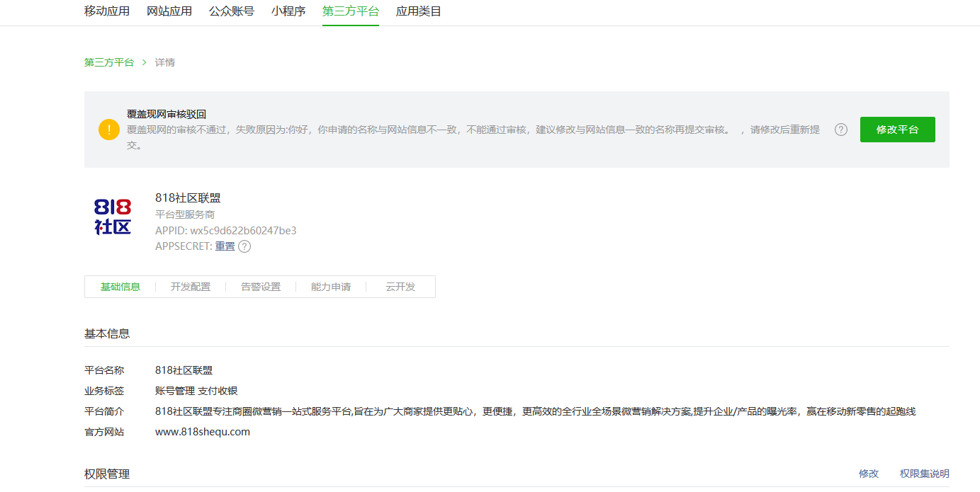Click question mark icon next to APPSECRET
The width and height of the screenshot is (980, 492).
[244, 246]
